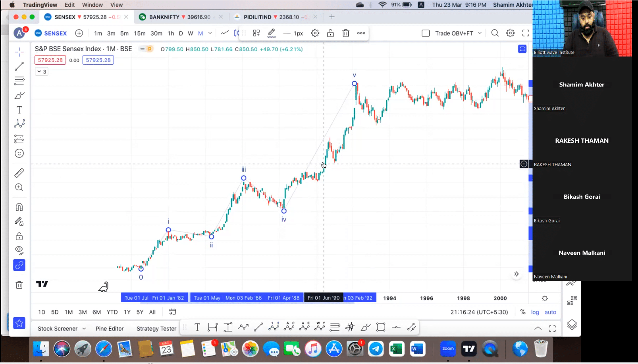
Task: Expand the bottom panel with up chevron
Action: pyautogui.click(x=538, y=328)
